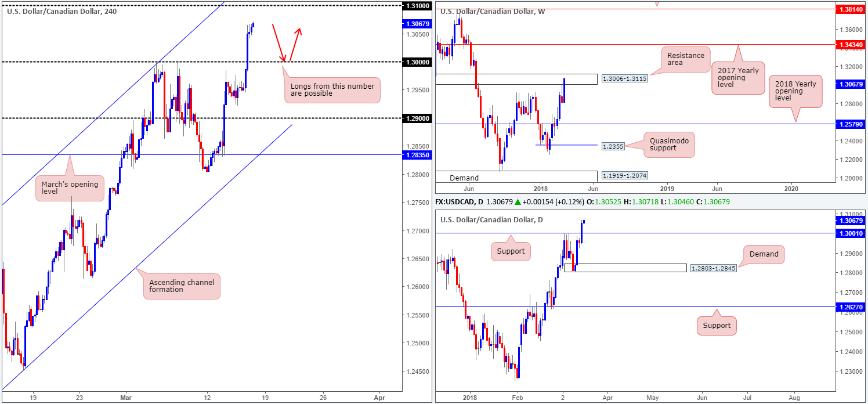This screenshot has height=404, width=868.
Task: Click the '1.2355' level label
Action: pyautogui.click(x=613, y=146)
